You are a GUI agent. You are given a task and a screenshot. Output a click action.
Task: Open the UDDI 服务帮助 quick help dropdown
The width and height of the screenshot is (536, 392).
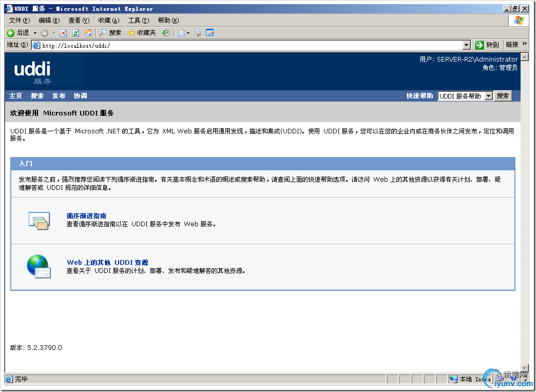(x=465, y=96)
